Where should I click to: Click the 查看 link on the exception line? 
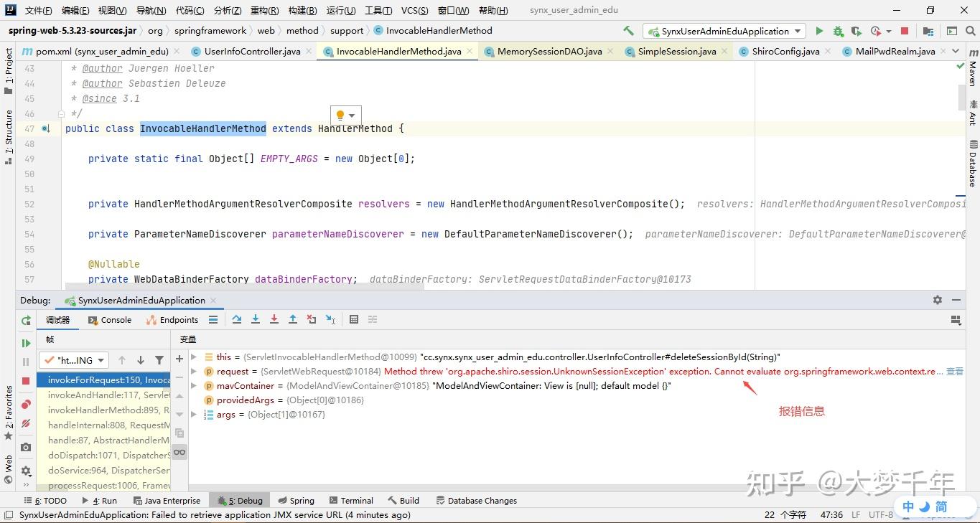pyautogui.click(x=954, y=371)
